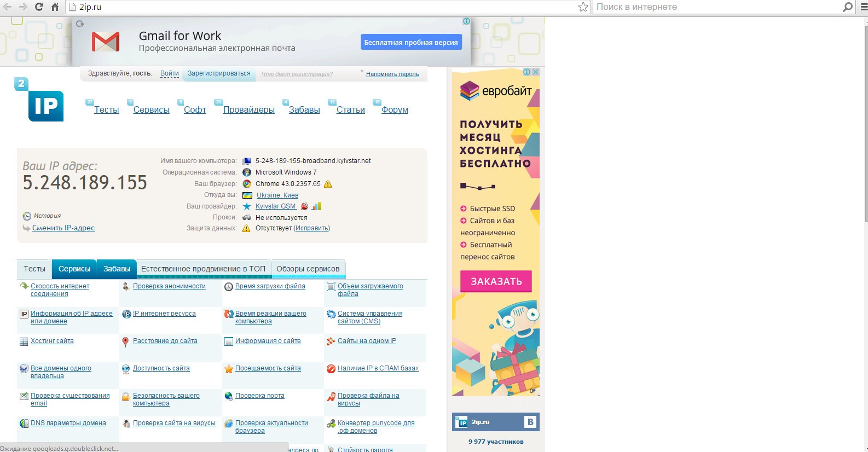
Task: Click the Kyivstar GSM provider link
Action: [x=276, y=206]
